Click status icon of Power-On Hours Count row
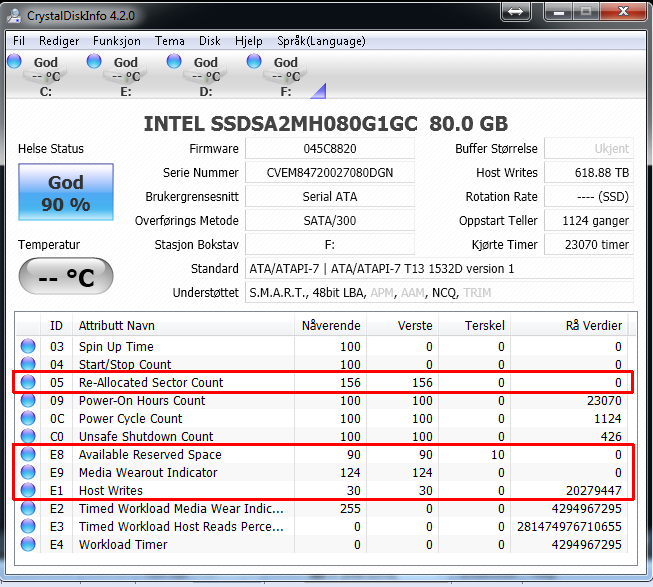This screenshot has height=587, width=653. click(x=28, y=400)
